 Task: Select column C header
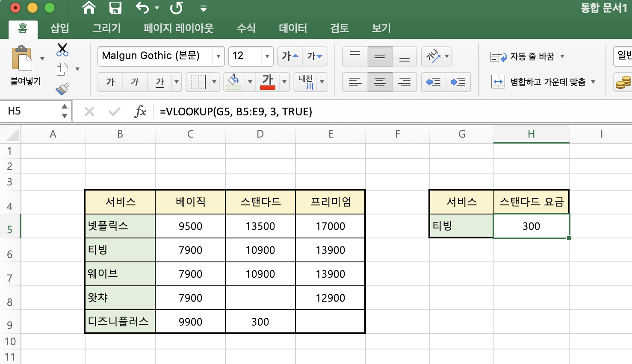(190, 134)
